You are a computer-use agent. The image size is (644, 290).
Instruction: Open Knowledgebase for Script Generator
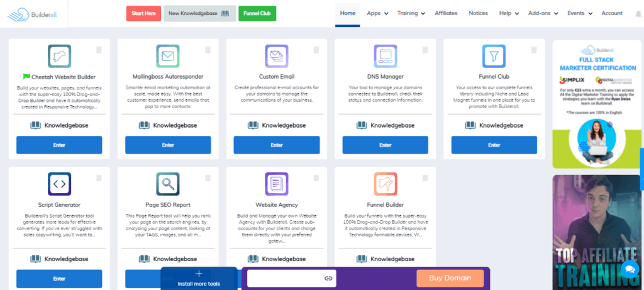point(59,259)
